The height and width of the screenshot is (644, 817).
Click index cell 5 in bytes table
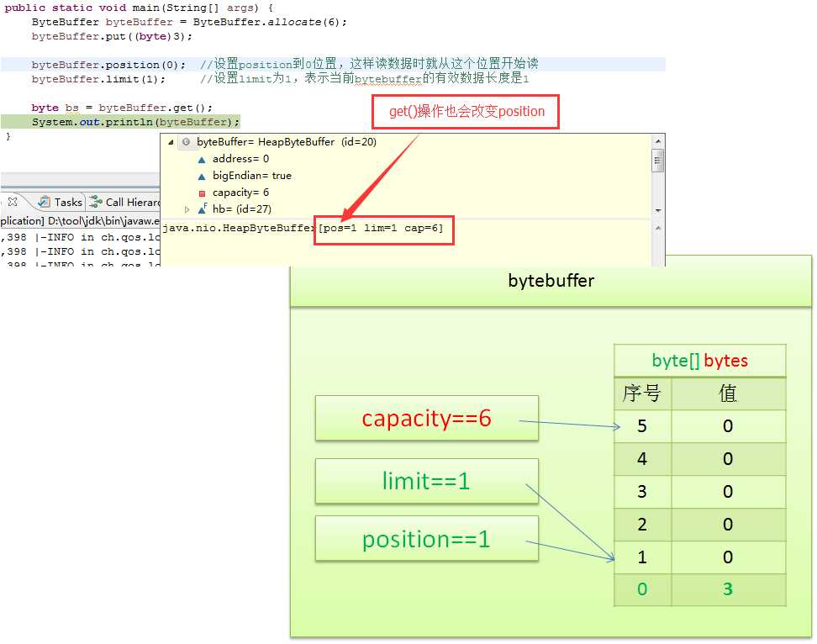(642, 426)
